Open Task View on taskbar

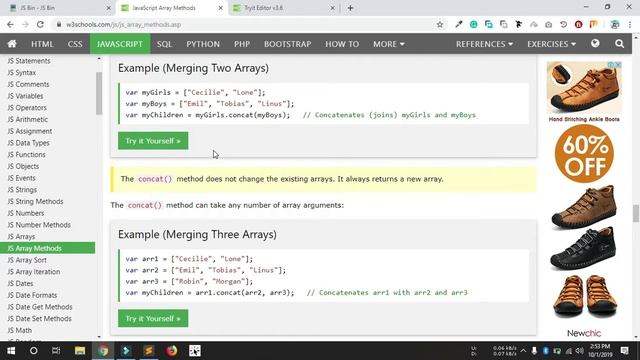[56, 351]
